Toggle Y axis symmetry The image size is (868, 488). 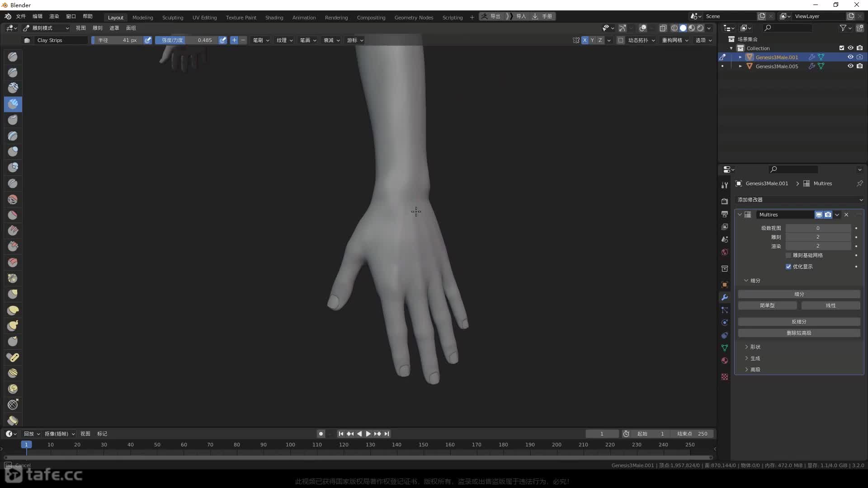[x=592, y=40]
